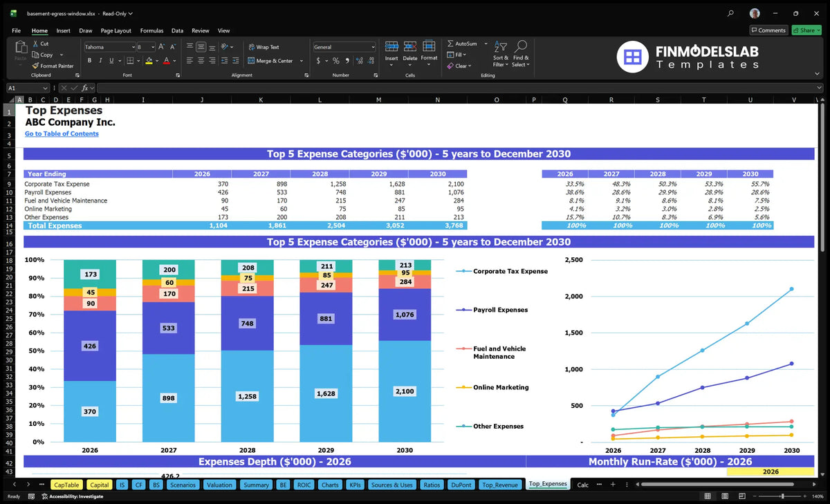The image size is (830, 504).
Task: Switch to the Valuation sheet tab
Action: pyautogui.click(x=220, y=485)
